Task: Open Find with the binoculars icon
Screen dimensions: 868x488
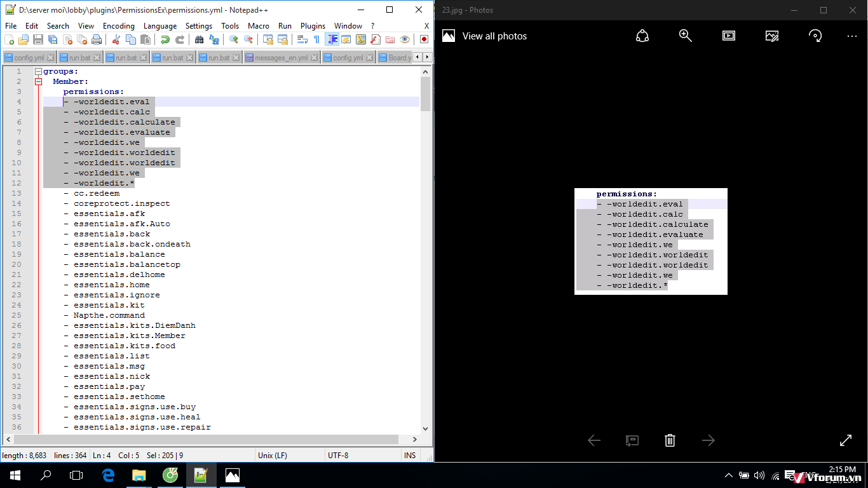Action: pos(199,39)
